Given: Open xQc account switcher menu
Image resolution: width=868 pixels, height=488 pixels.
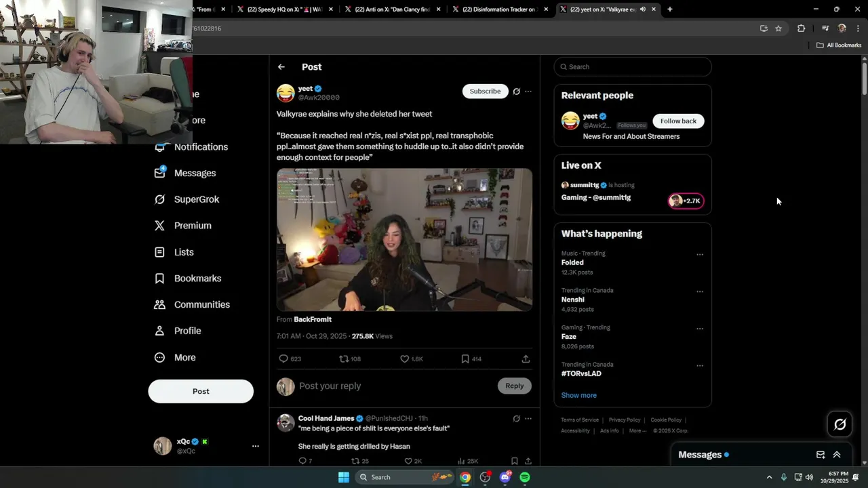Looking at the screenshot, I should tap(255, 446).
